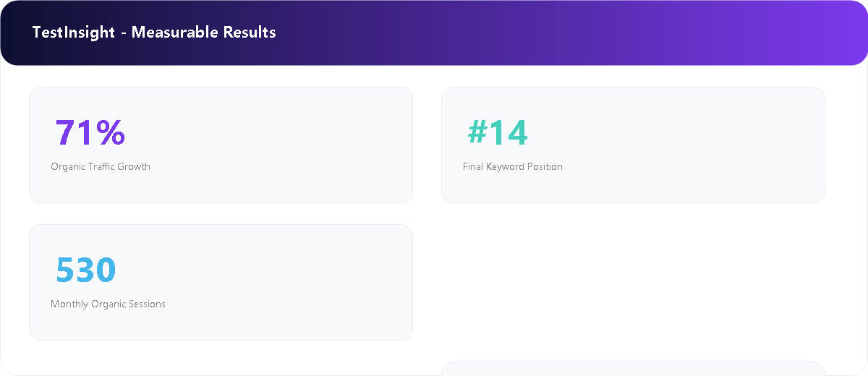Open the partially visible card at bottom edge
The width and height of the screenshot is (868, 376).
633,369
